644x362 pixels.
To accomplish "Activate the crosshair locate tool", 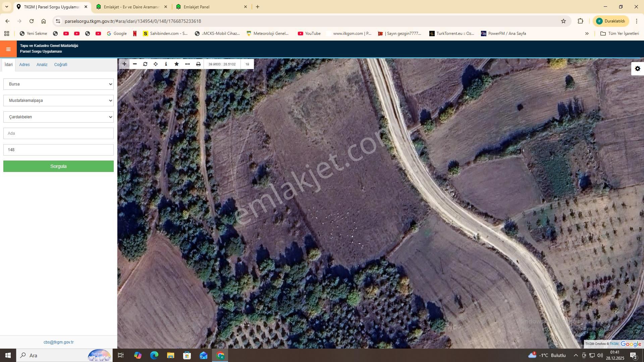I will (156, 64).
